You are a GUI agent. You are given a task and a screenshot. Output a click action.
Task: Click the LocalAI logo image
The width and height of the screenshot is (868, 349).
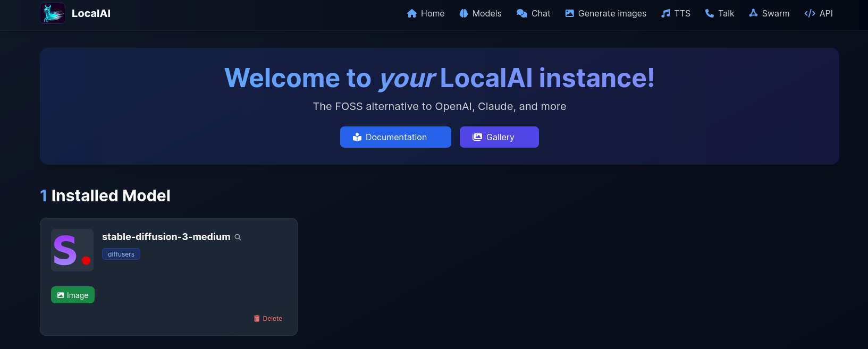[53, 13]
